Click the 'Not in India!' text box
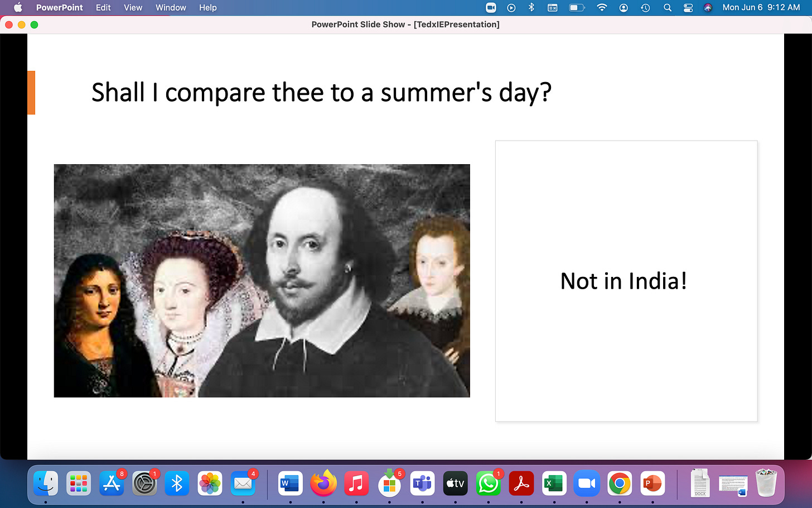Screen dimensions: 812x508 626,281
